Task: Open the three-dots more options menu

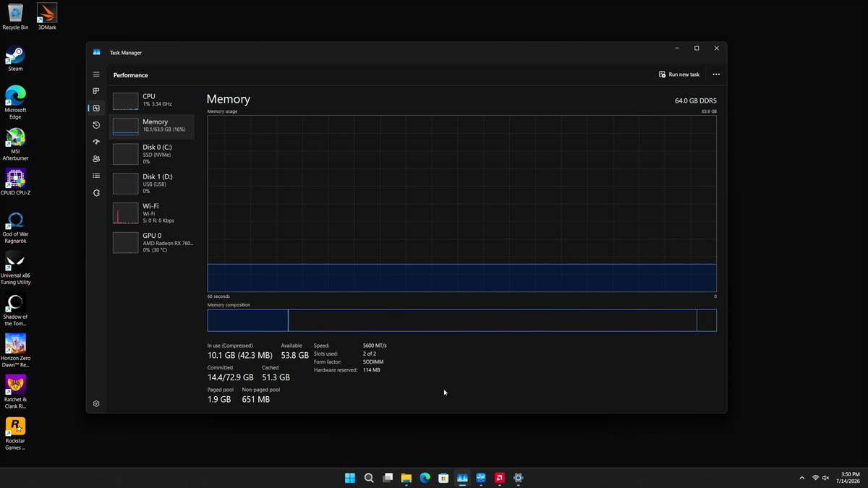Action: pos(716,74)
